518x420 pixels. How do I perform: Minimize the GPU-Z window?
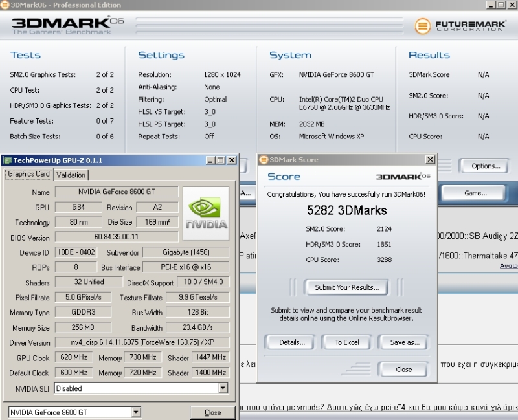pyautogui.click(x=211, y=160)
